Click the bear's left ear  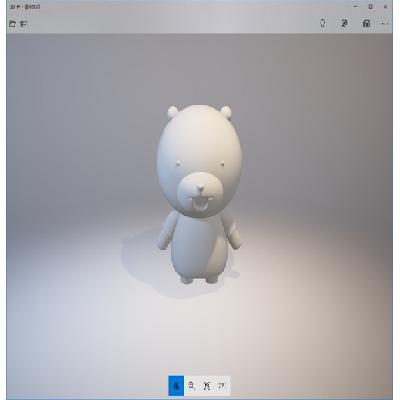point(172,113)
